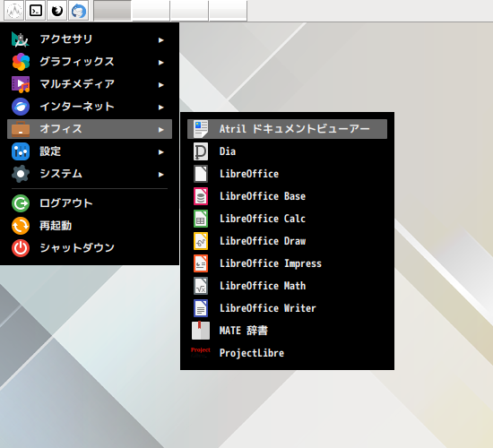Viewport: 493px width, 448px height.
Task: Launch Atril ドキュメントビューアー
Action: (287, 129)
